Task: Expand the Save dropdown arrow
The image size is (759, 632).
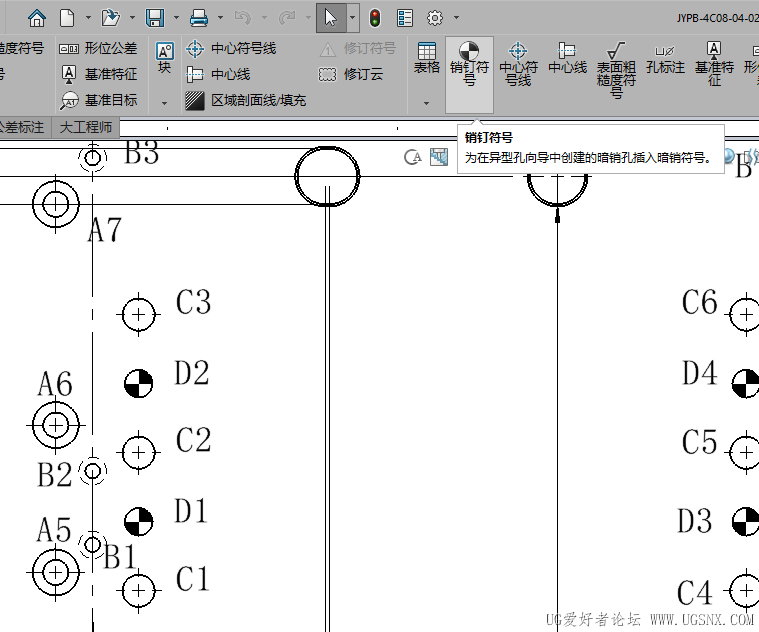Action: point(176,18)
